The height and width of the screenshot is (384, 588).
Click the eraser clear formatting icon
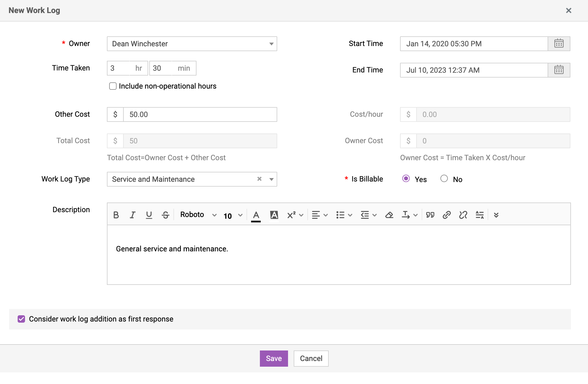(389, 215)
